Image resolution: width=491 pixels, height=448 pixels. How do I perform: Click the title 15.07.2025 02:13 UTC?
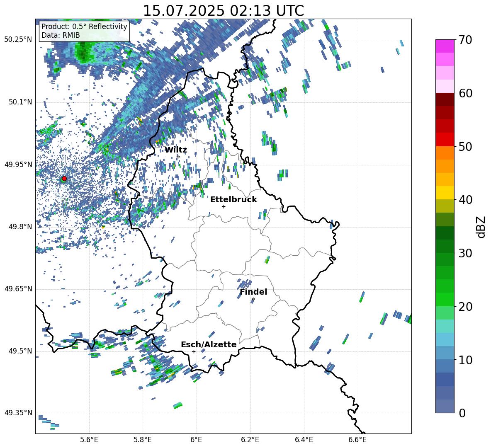(x=223, y=11)
